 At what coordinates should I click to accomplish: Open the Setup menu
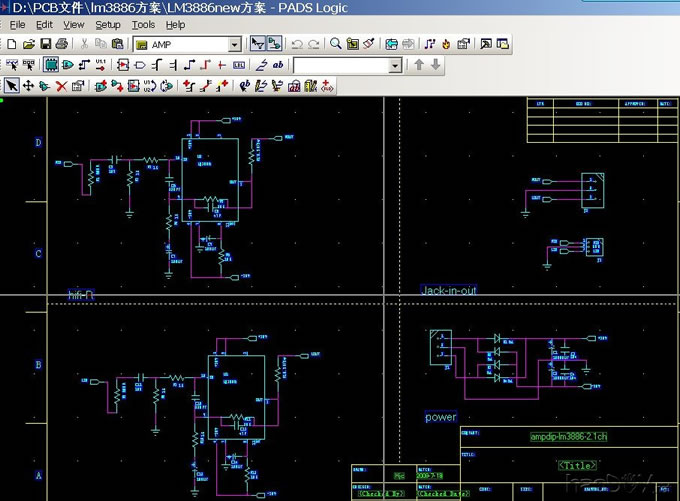(108, 24)
